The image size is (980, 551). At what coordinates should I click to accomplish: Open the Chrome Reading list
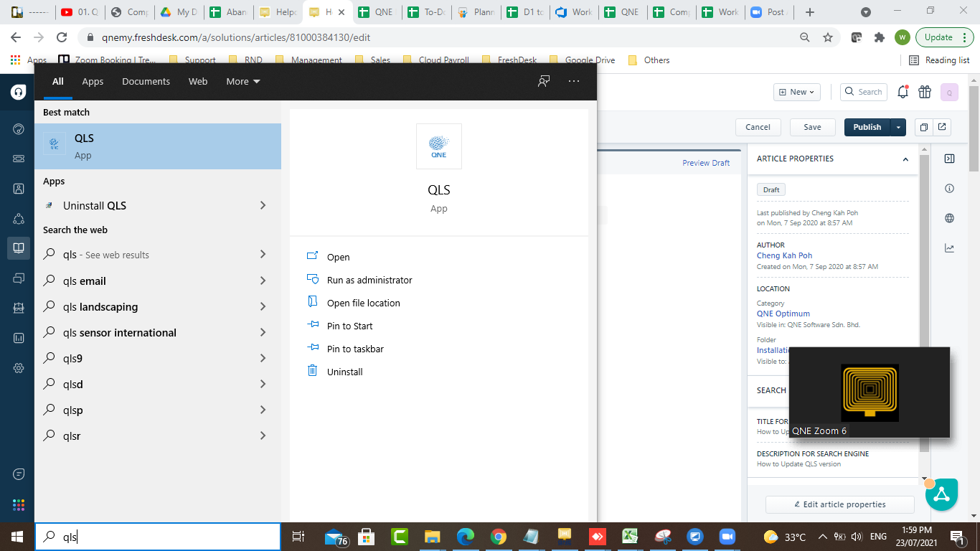pos(938,60)
